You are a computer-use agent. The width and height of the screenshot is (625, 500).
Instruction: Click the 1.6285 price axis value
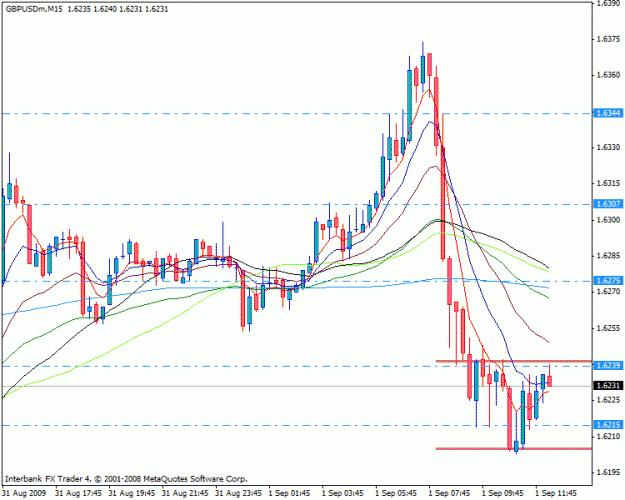pos(608,256)
